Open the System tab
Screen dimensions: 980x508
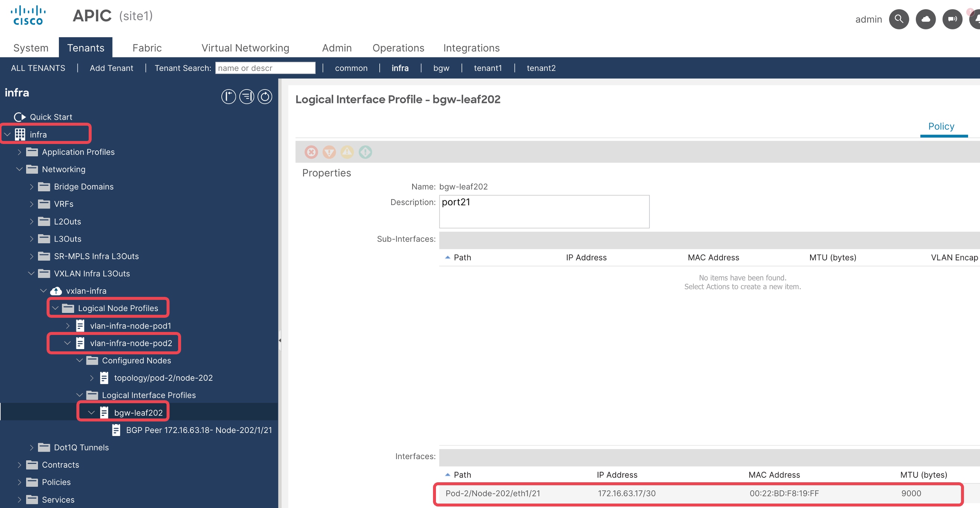pos(31,48)
